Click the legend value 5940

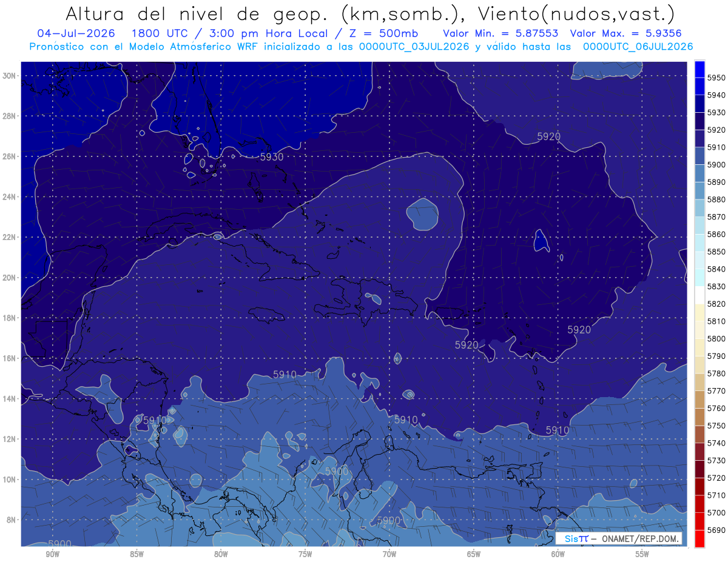coord(716,95)
